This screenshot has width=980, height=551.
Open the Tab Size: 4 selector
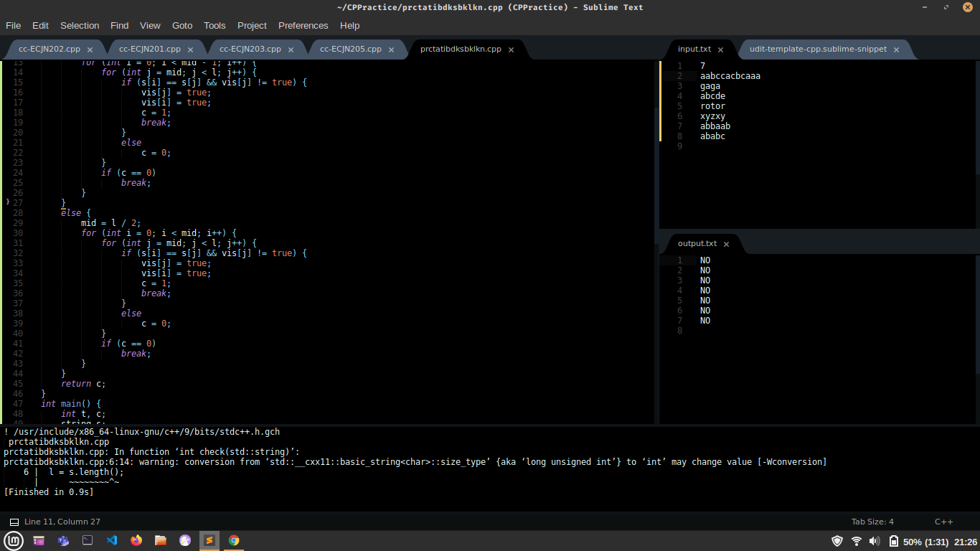pos(872,522)
